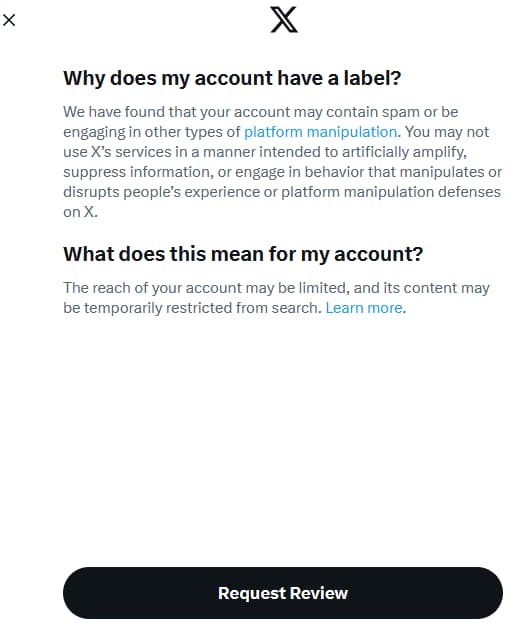Image resolution: width=519 pixels, height=630 pixels.
Task: Submit a review request for the label
Action: tap(283, 593)
